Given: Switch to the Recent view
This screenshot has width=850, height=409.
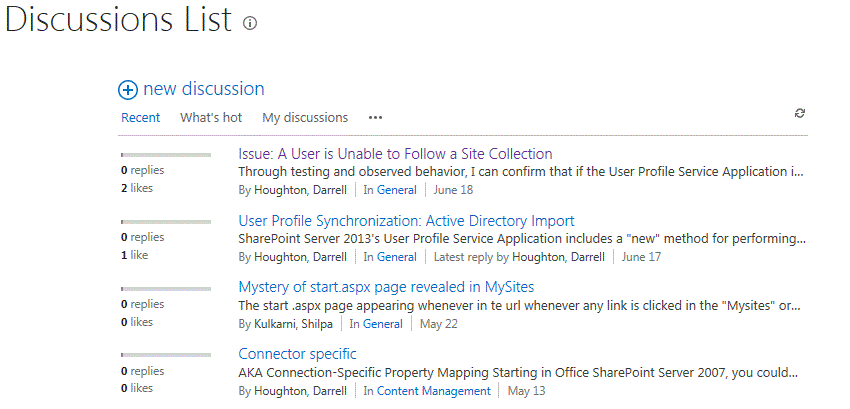Looking at the screenshot, I should pyautogui.click(x=140, y=118).
